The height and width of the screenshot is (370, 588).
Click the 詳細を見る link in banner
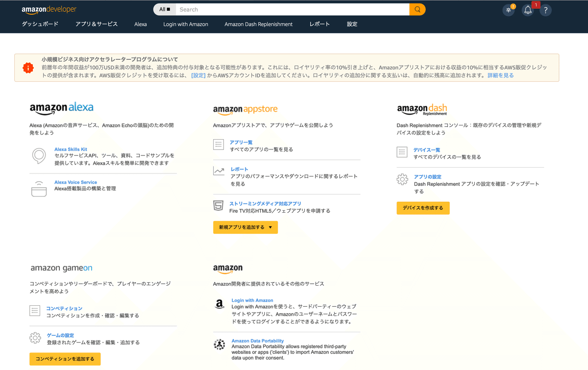pos(501,75)
